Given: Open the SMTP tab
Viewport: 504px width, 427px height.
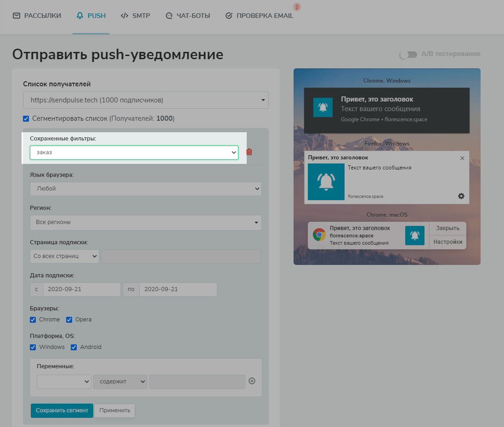Looking at the screenshot, I should click(135, 16).
